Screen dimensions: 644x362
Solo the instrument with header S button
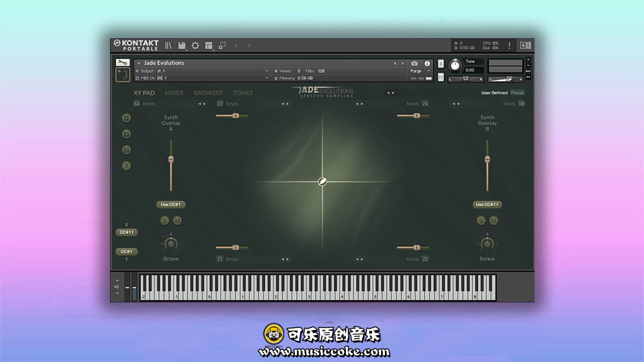(x=441, y=64)
